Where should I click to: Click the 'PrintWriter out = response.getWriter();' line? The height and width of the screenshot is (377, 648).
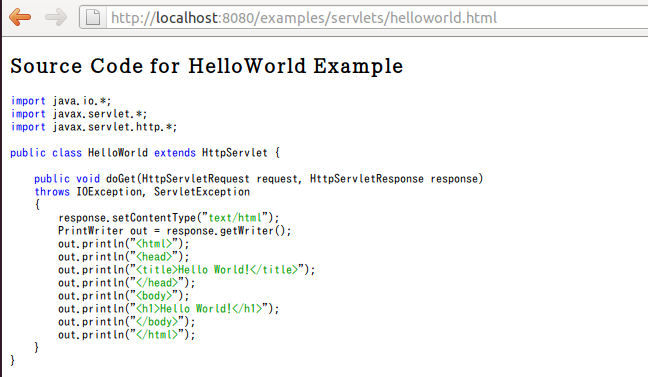click(174, 231)
